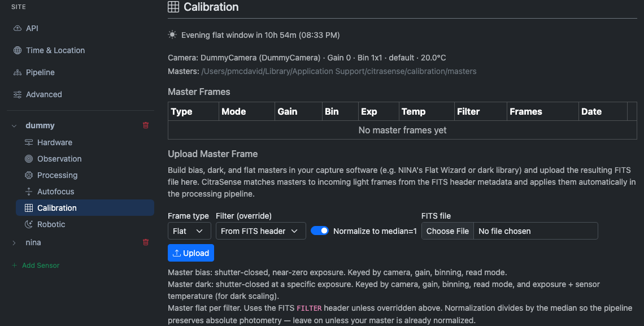Click Choose File for the FITS file
This screenshot has width=644, height=326.
[447, 231]
